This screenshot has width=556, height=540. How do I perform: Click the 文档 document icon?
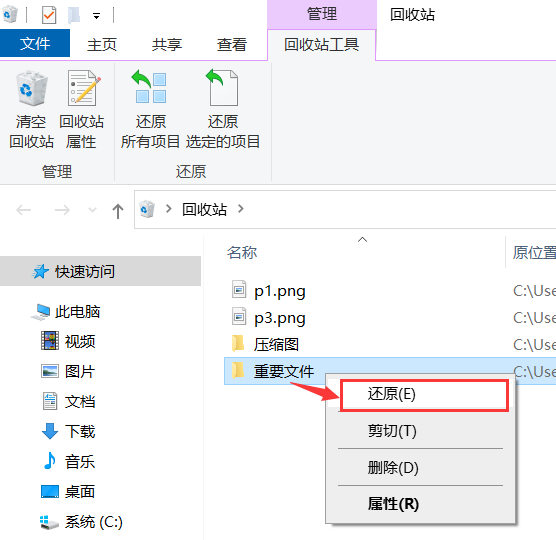tap(50, 401)
